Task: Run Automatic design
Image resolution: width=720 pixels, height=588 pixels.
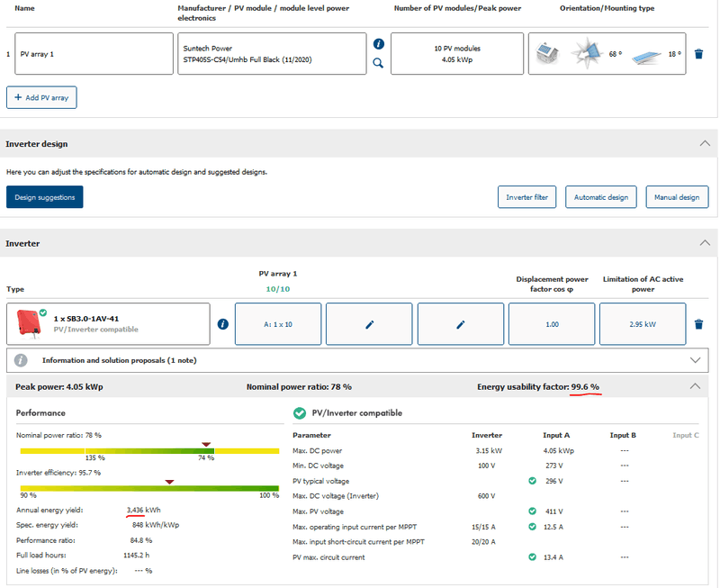Action: [601, 197]
